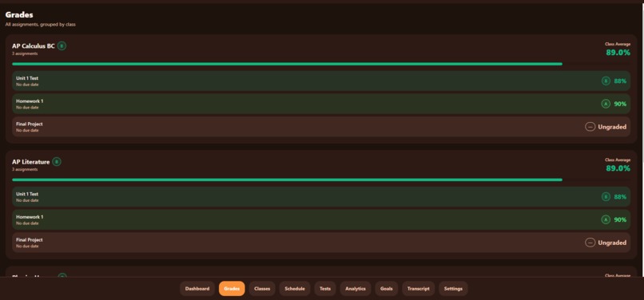Open the Schedule tab
Screen dimensions: 644x300
pyautogui.click(x=295, y=289)
